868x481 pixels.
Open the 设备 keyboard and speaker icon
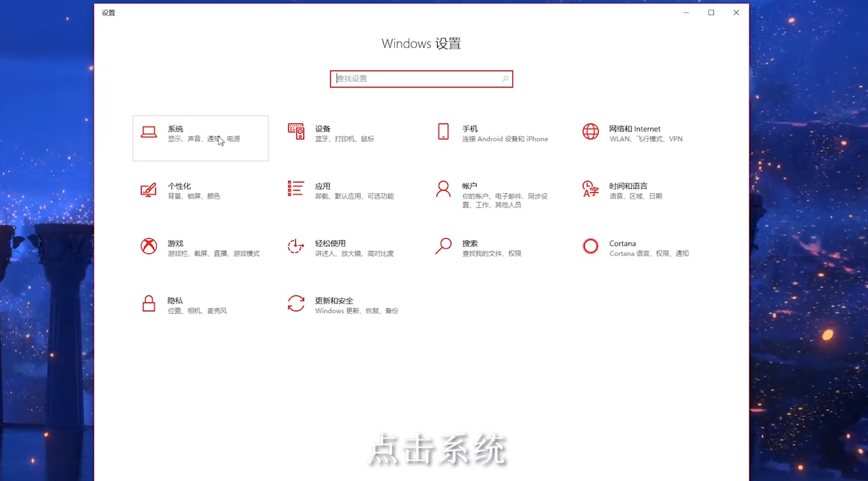[296, 132]
